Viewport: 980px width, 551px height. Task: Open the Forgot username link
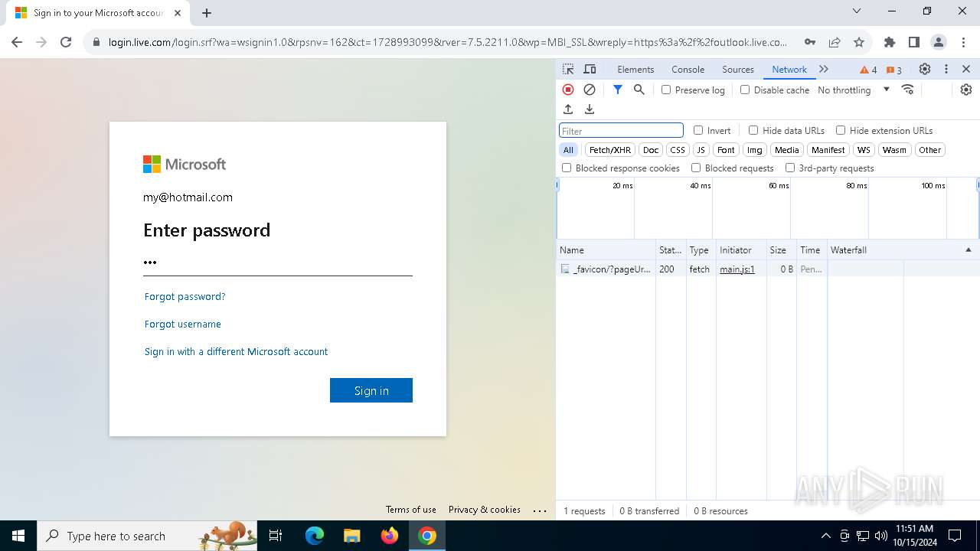point(182,324)
